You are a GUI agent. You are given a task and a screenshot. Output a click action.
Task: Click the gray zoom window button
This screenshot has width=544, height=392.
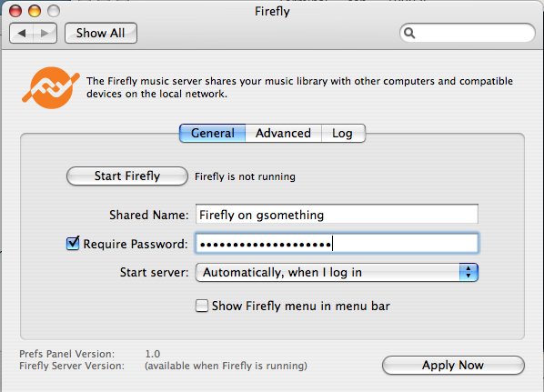54,11
